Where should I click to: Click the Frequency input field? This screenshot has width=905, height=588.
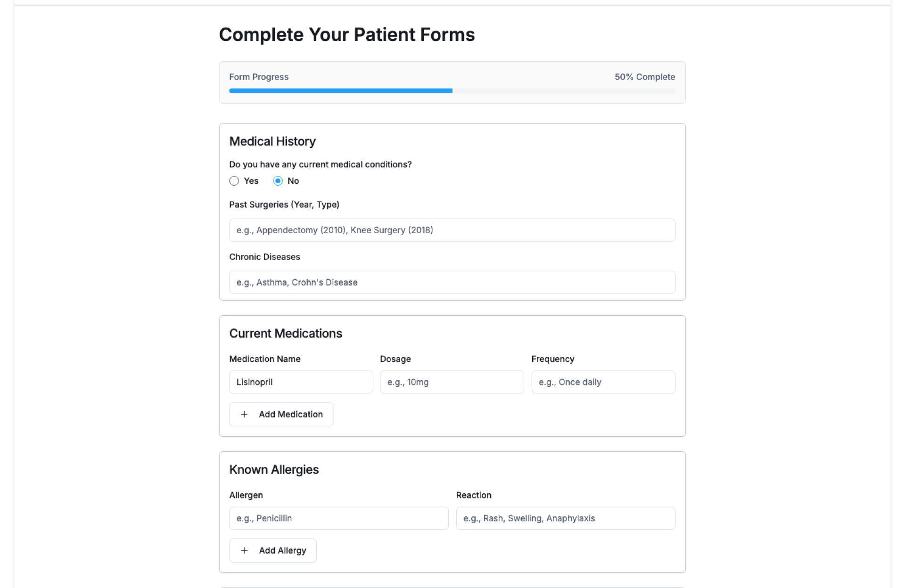(x=603, y=382)
